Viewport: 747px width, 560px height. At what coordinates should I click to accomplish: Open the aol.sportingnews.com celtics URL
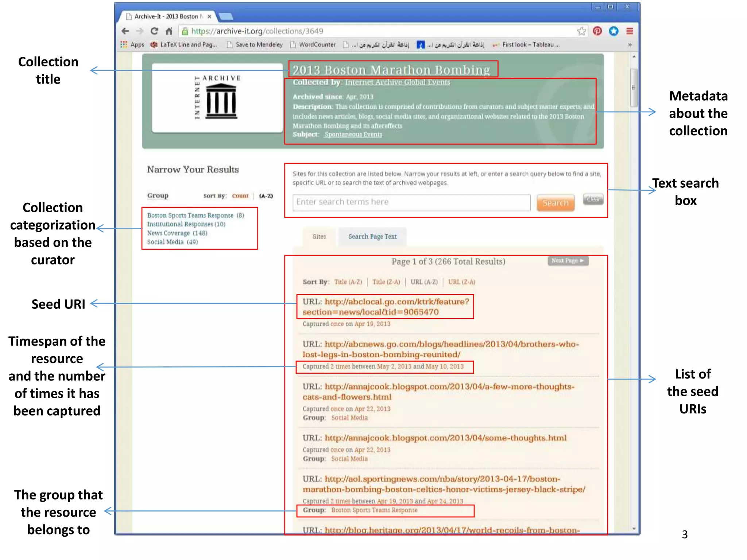pos(444,484)
